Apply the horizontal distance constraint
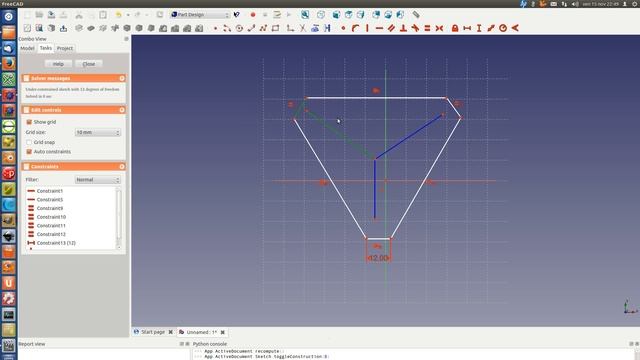Viewport: 640px width, 360px height. (467, 28)
